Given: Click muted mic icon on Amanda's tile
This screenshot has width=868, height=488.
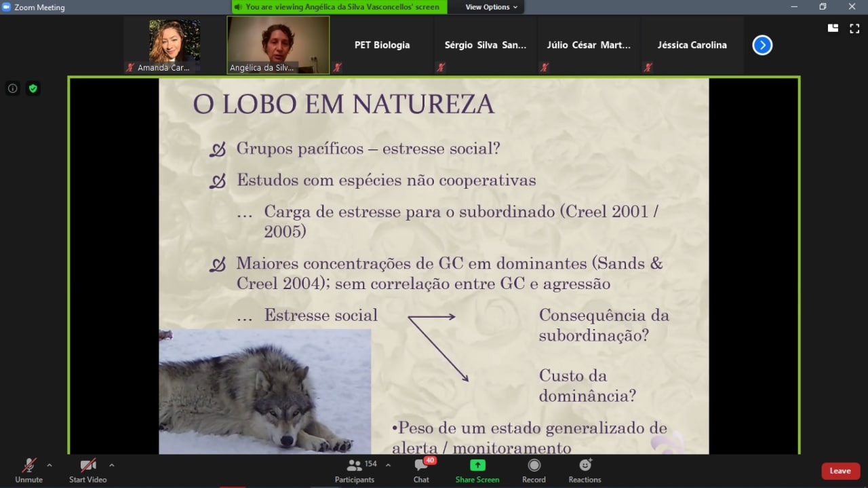Looking at the screenshot, I should pyautogui.click(x=130, y=67).
